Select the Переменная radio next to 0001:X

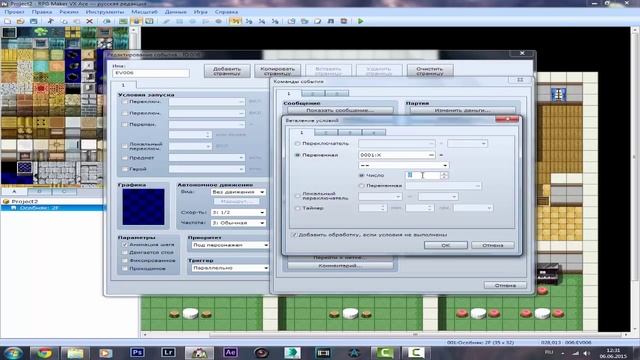point(298,155)
